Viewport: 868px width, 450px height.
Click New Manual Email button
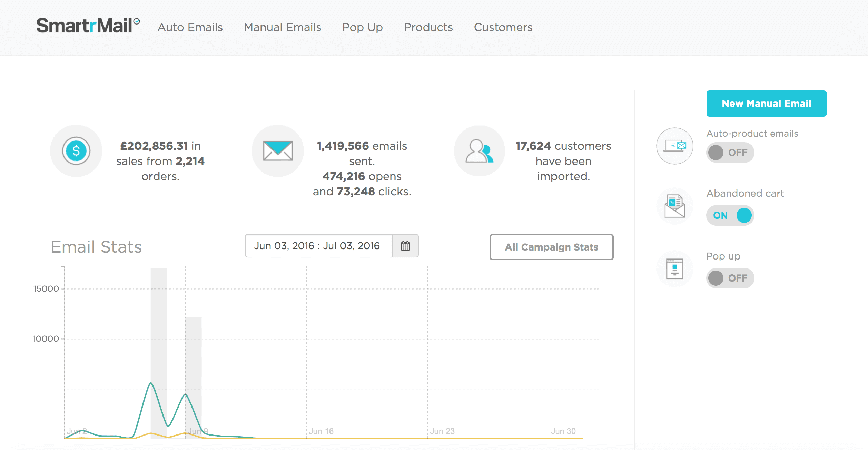coord(766,103)
